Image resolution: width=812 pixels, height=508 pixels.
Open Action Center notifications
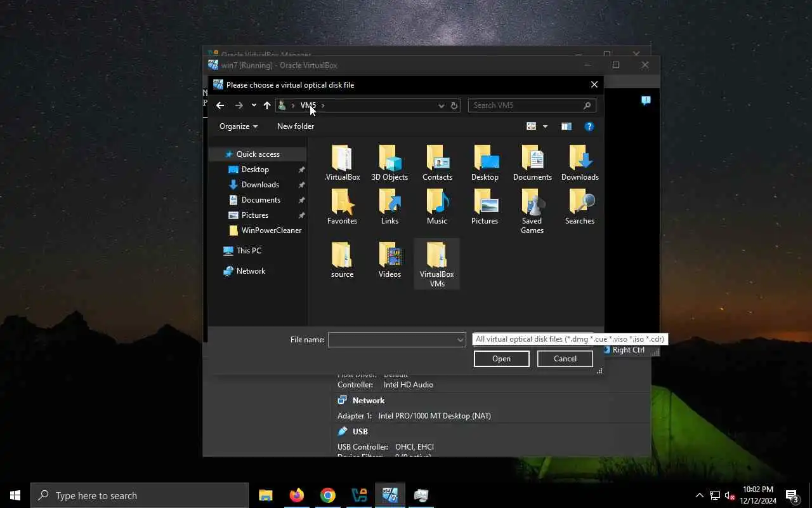(793, 495)
